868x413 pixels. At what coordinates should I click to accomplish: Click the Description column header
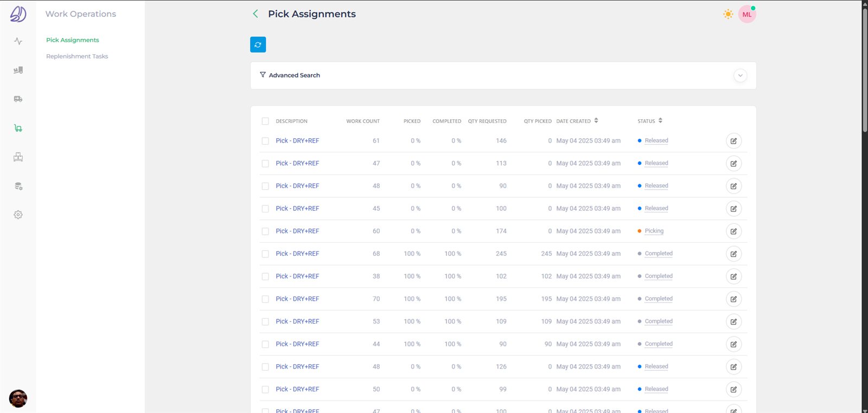tap(291, 121)
